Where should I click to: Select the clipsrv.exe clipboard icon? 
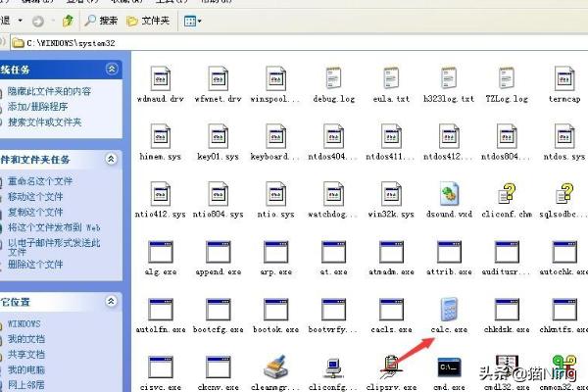pos(391,367)
